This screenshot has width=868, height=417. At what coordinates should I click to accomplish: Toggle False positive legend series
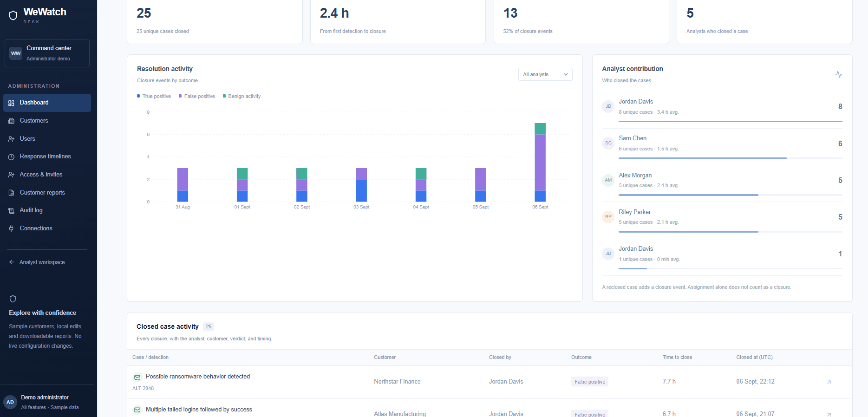point(197,96)
